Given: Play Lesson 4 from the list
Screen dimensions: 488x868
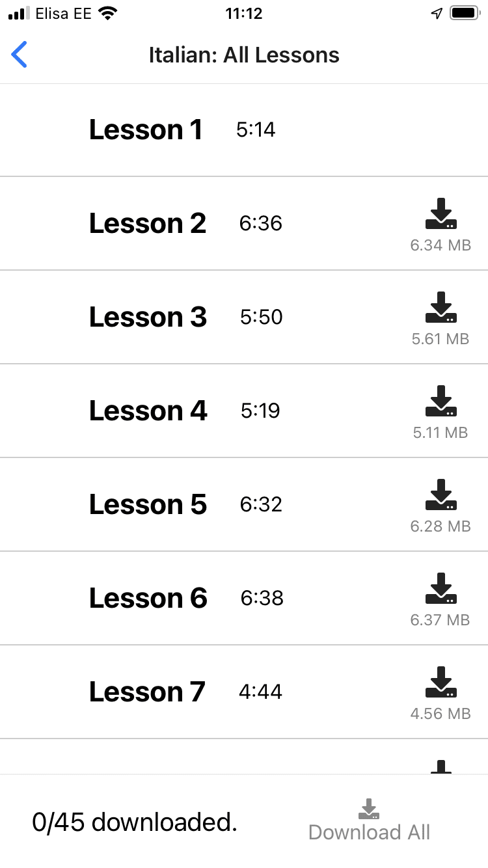Looking at the screenshot, I should [148, 411].
